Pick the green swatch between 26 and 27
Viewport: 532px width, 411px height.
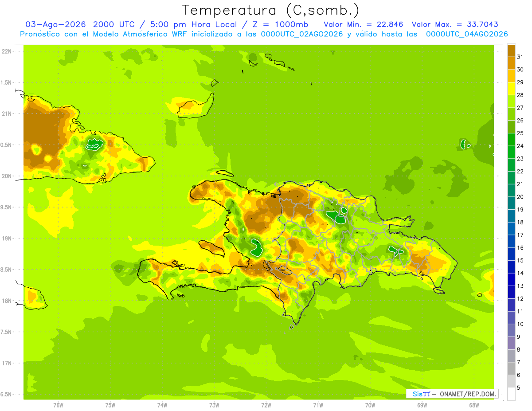click(x=511, y=114)
